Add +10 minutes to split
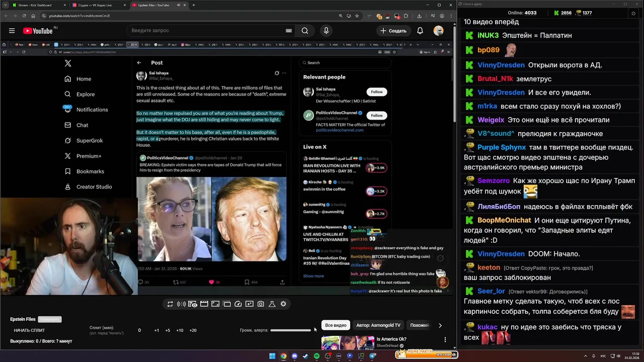 [x=180, y=330]
